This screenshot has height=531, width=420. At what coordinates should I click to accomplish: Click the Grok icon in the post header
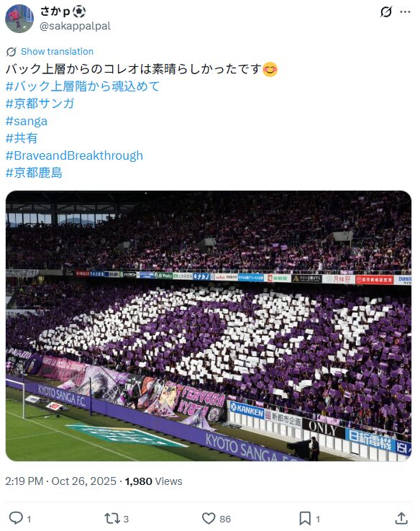385,12
